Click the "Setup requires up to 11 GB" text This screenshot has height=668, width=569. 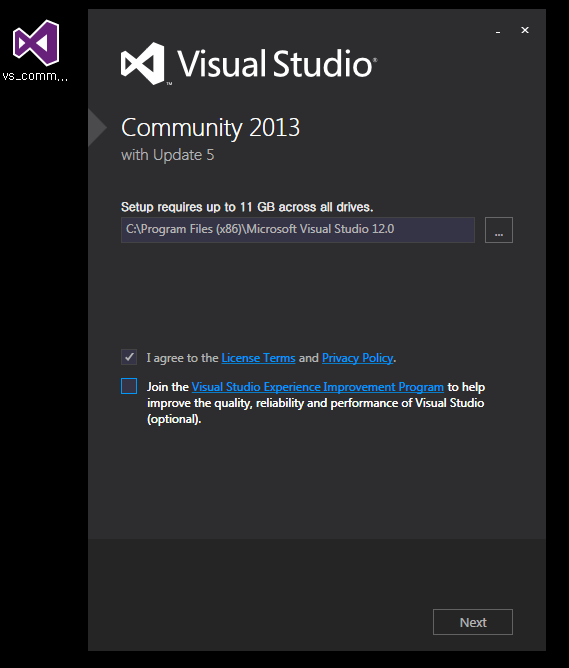click(247, 207)
